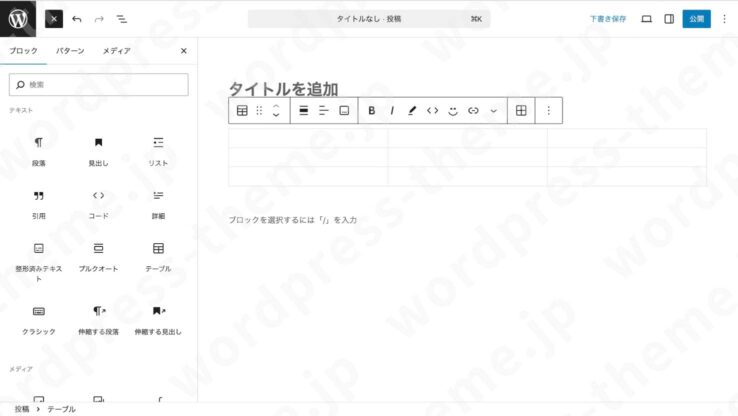Undo the last action
The image size is (738, 416).
(x=77, y=19)
